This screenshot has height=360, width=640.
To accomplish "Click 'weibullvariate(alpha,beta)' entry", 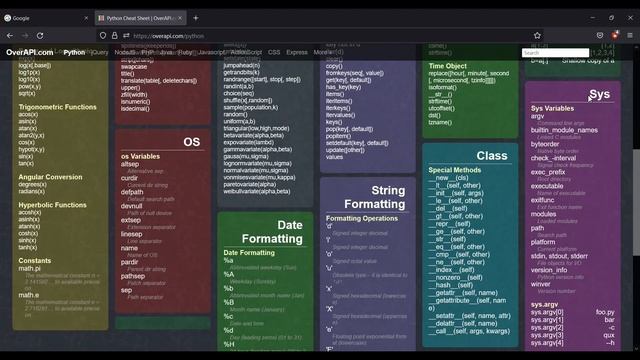I will click(x=257, y=191).
